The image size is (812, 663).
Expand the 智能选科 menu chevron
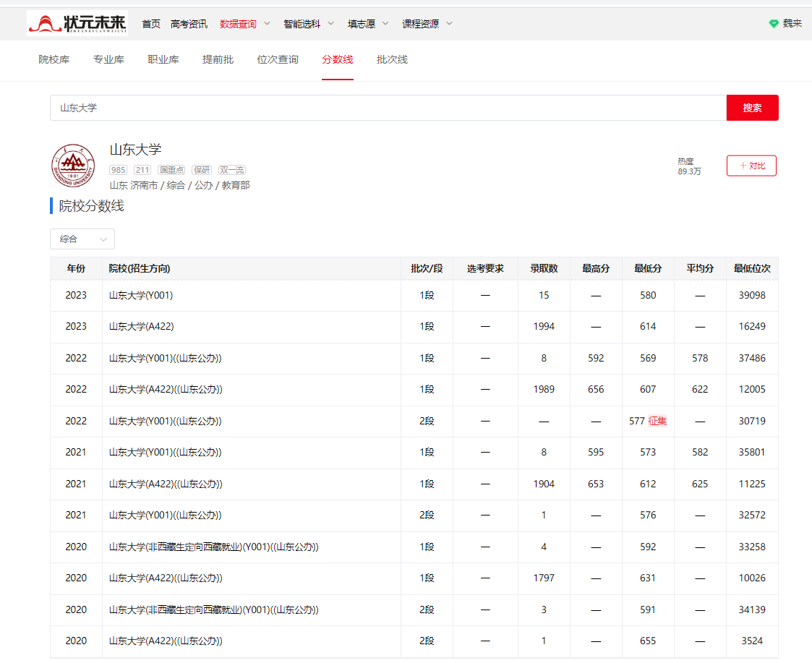(x=331, y=23)
